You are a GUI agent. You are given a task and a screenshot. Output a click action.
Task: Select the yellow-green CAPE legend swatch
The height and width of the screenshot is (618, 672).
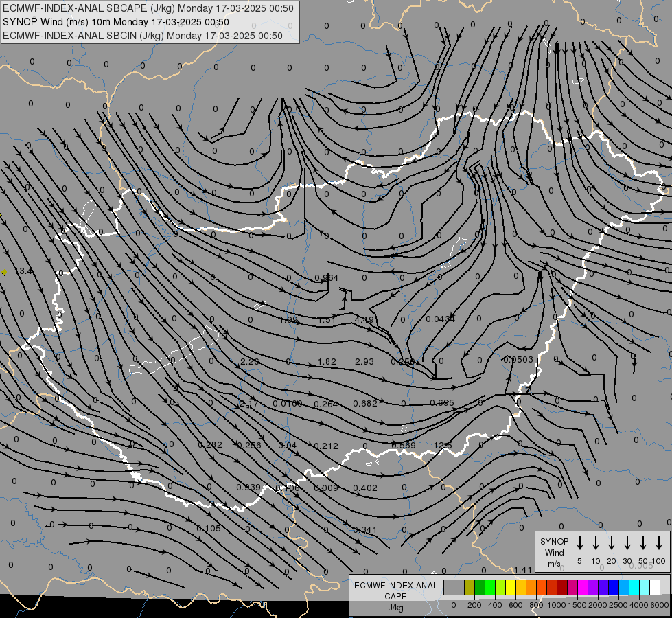click(500, 588)
